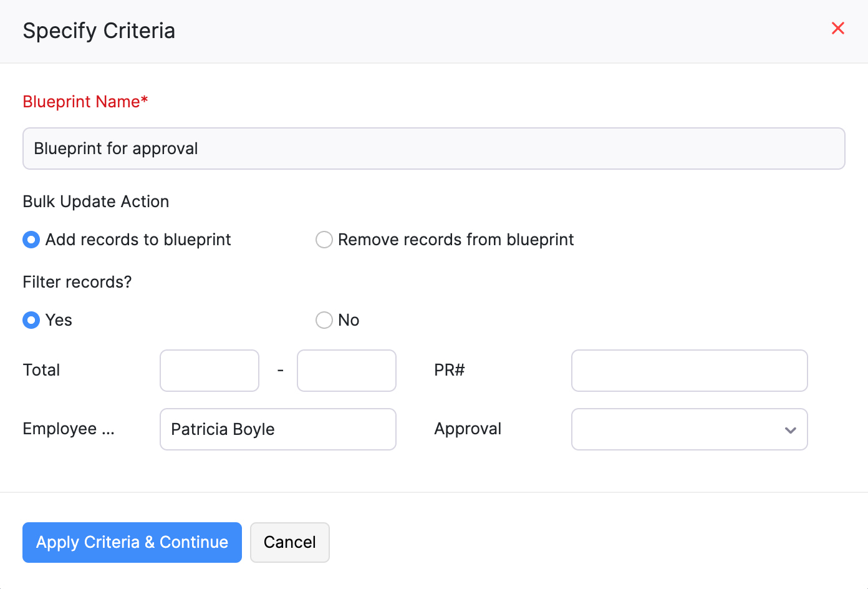Screen dimensions: 868x589
Task: Edit the Blueprint Name field
Action: click(x=433, y=148)
